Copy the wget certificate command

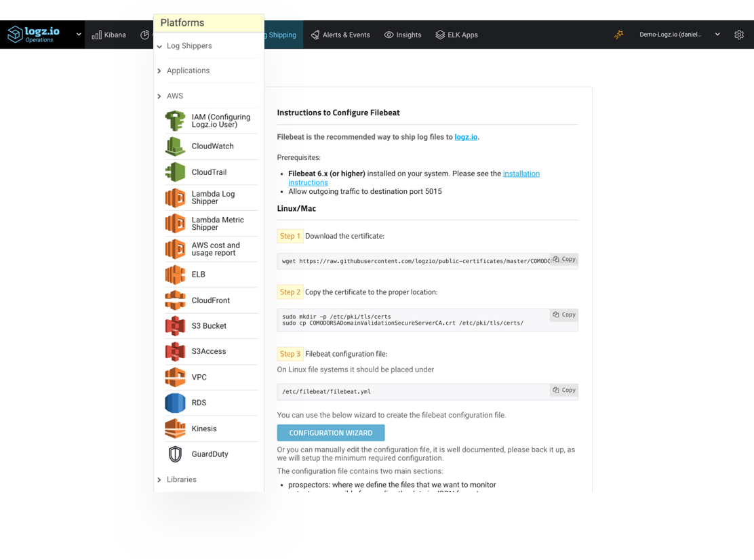(564, 259)
